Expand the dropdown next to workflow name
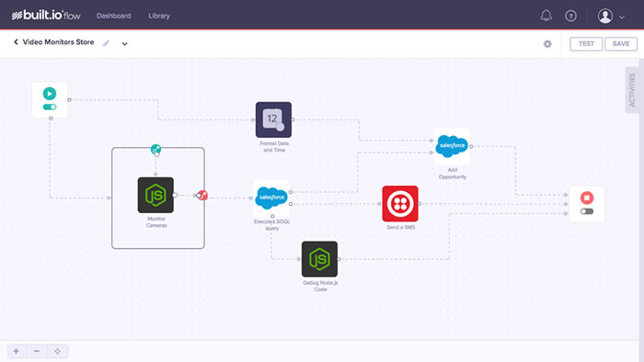This screenshot has width=644, height=362. pos(124,43)
